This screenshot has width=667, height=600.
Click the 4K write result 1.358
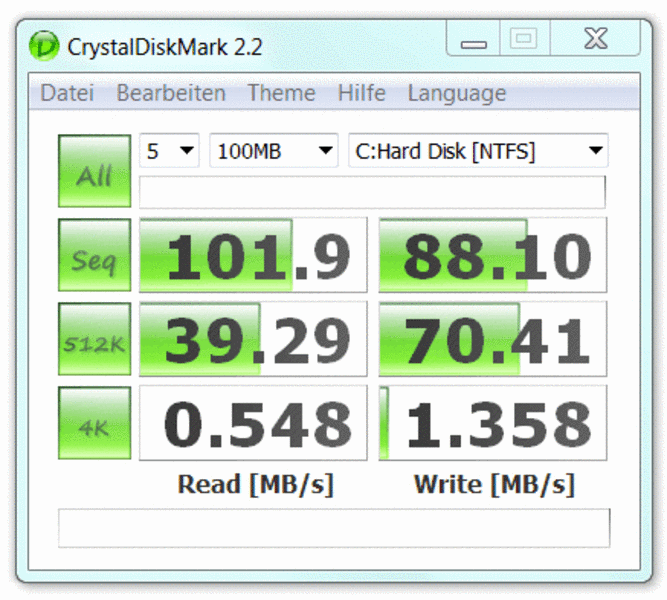click(493, 423)
